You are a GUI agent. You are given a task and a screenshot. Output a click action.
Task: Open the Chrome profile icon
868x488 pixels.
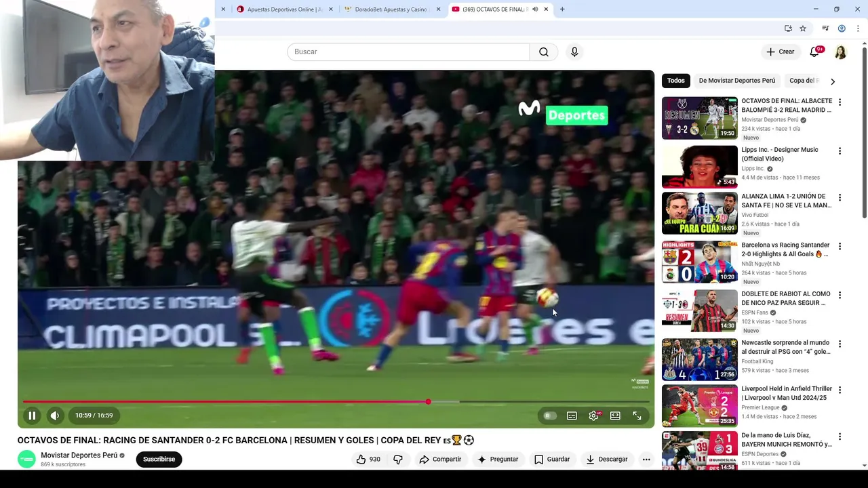(x=842, y=28)
